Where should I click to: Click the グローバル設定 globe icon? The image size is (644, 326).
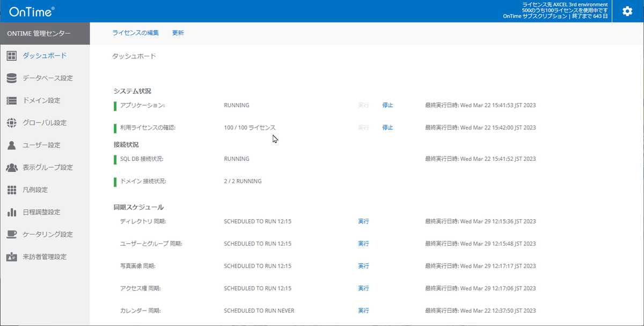(11, 123)
